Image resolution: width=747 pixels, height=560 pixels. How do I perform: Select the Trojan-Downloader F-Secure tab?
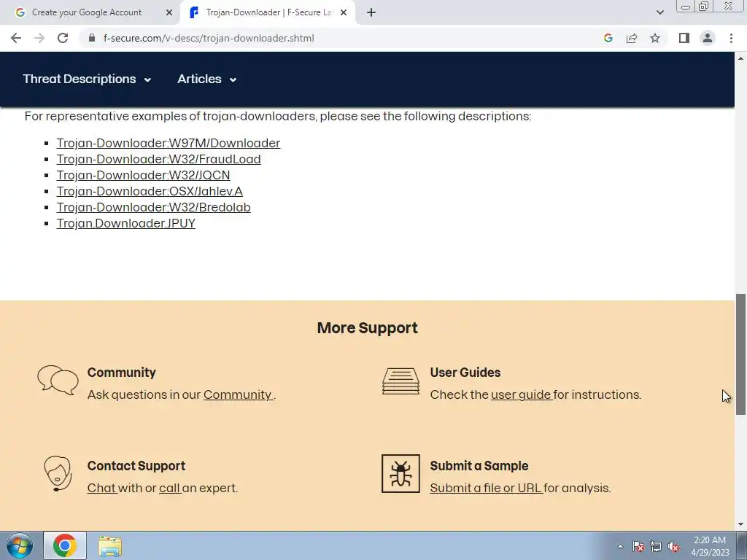coord(267,12)
